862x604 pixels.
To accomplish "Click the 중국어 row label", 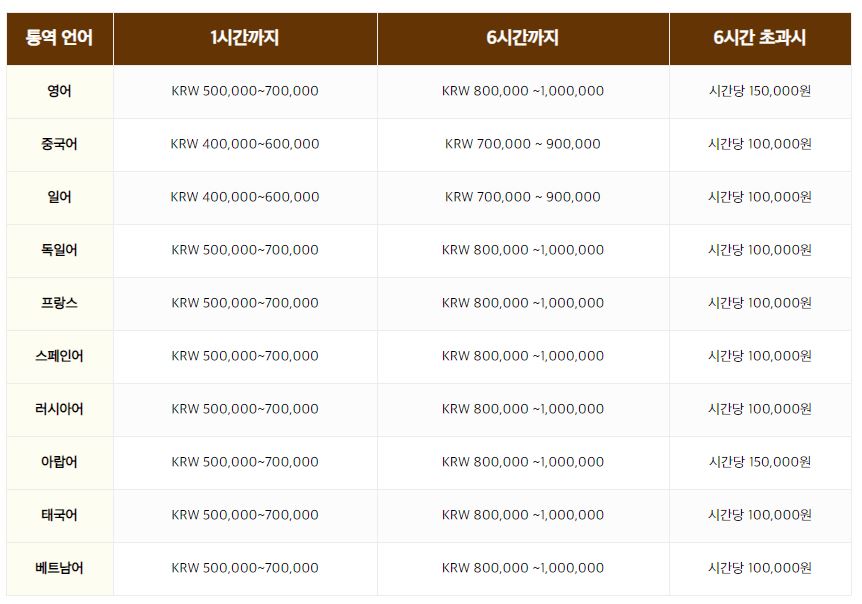I will (x=59, y=144).
